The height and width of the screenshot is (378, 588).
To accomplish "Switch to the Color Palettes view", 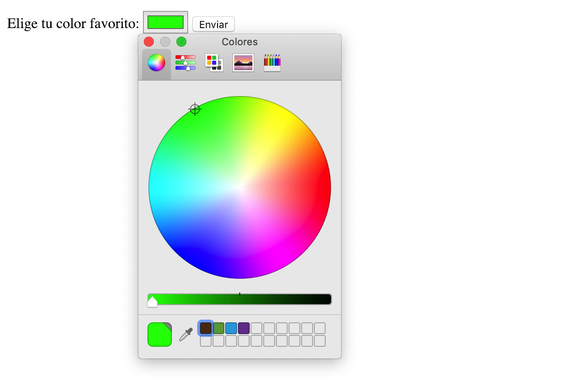I will (x=213, y=63).
